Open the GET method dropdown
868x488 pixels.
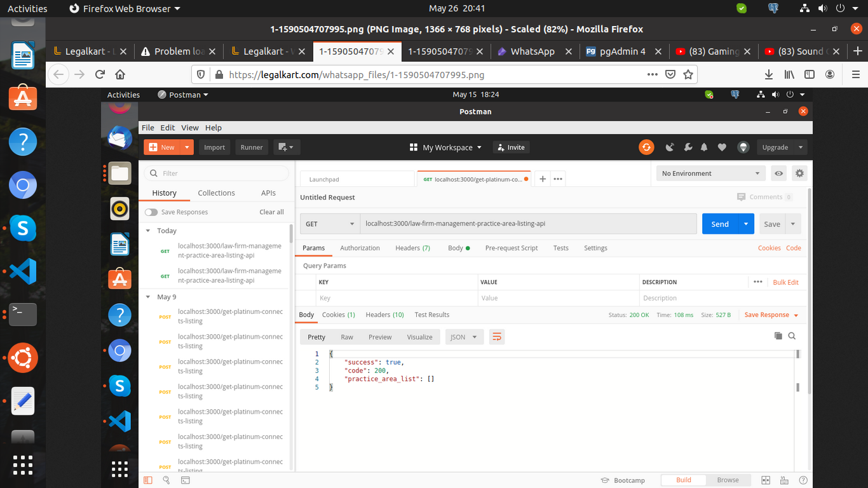(330, 224)
